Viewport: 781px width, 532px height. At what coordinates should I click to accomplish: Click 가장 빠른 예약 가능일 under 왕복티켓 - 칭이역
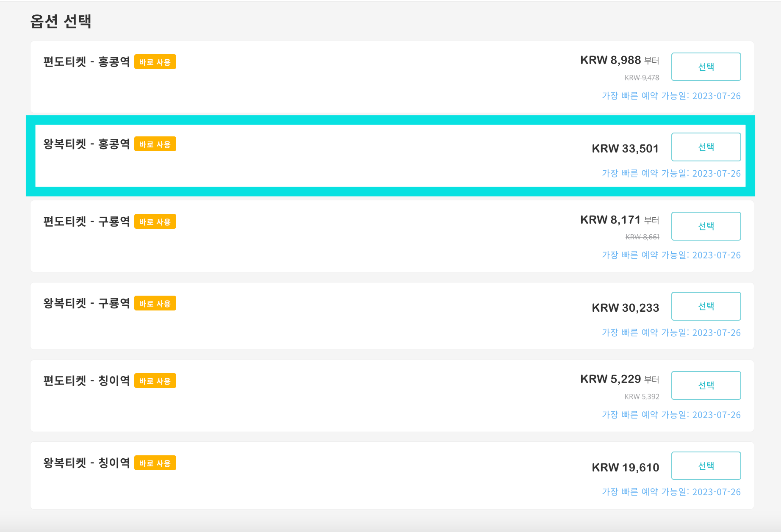click(x=671, y=492)
